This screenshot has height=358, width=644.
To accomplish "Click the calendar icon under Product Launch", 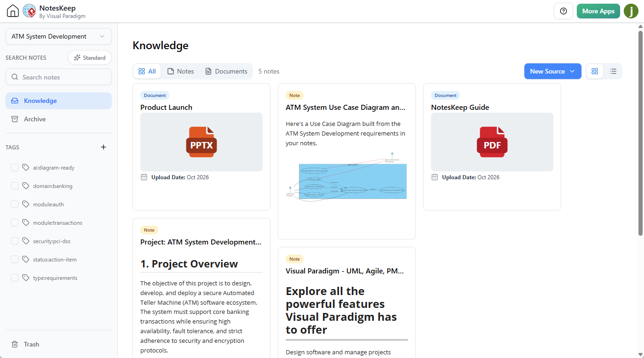I will tap(144, 177).
